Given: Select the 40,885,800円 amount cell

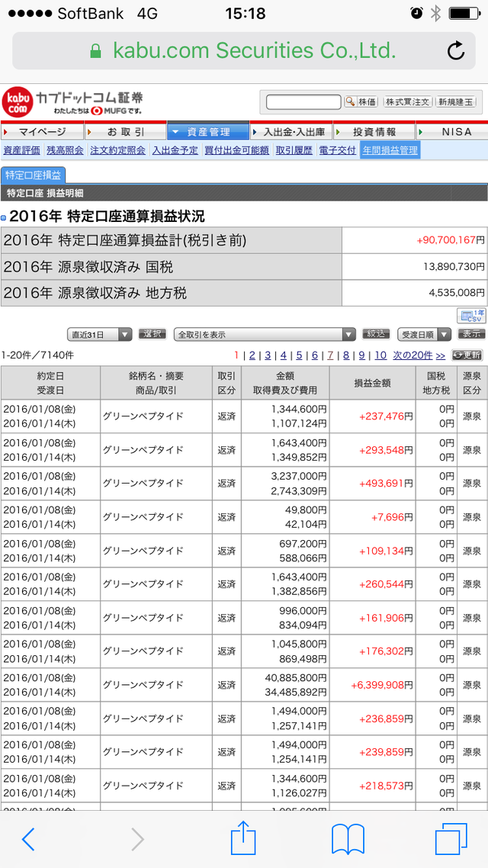Looking at the screenshot, I should click(294, 677).
